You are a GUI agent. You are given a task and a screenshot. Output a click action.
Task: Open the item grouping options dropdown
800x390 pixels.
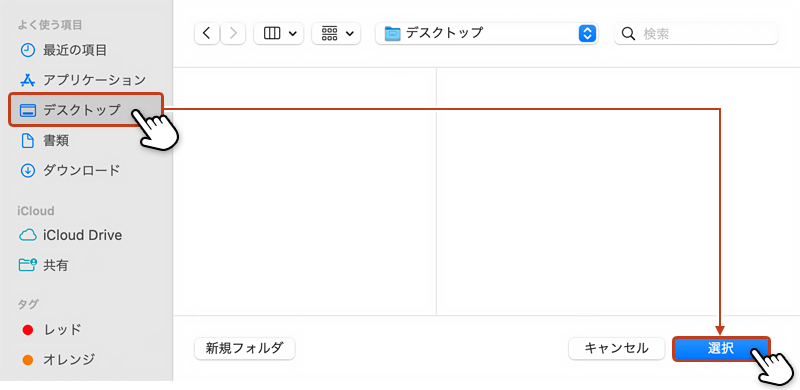[336, 34]
